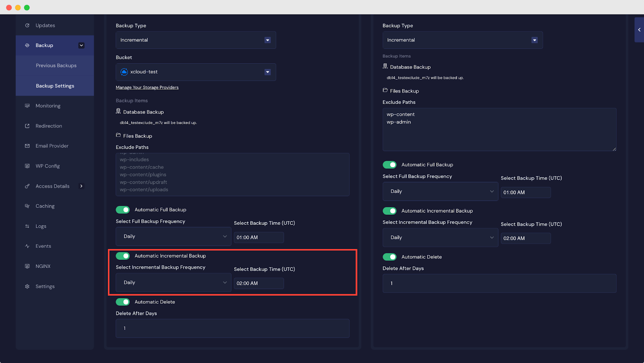Toggle Automatic Incremental Backup off
Screen dimensions: 644x363
pyautogui.click(x=123, y=255)
